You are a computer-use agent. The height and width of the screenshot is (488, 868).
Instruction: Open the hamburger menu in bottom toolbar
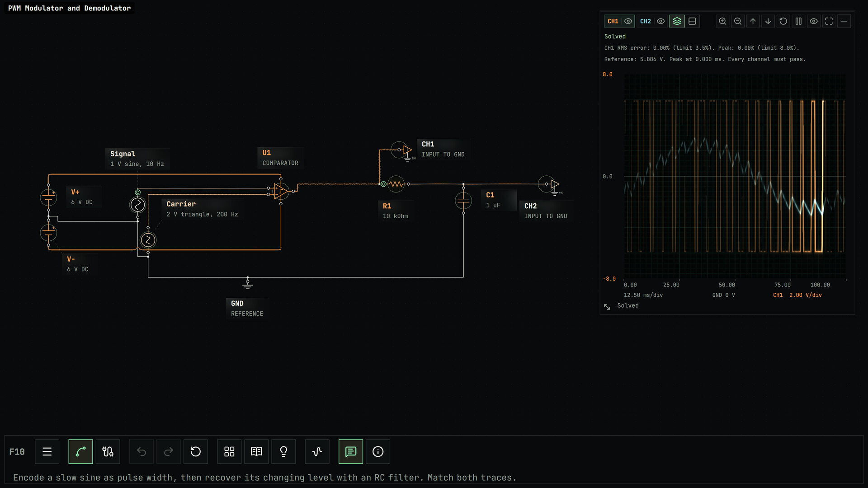47,451
